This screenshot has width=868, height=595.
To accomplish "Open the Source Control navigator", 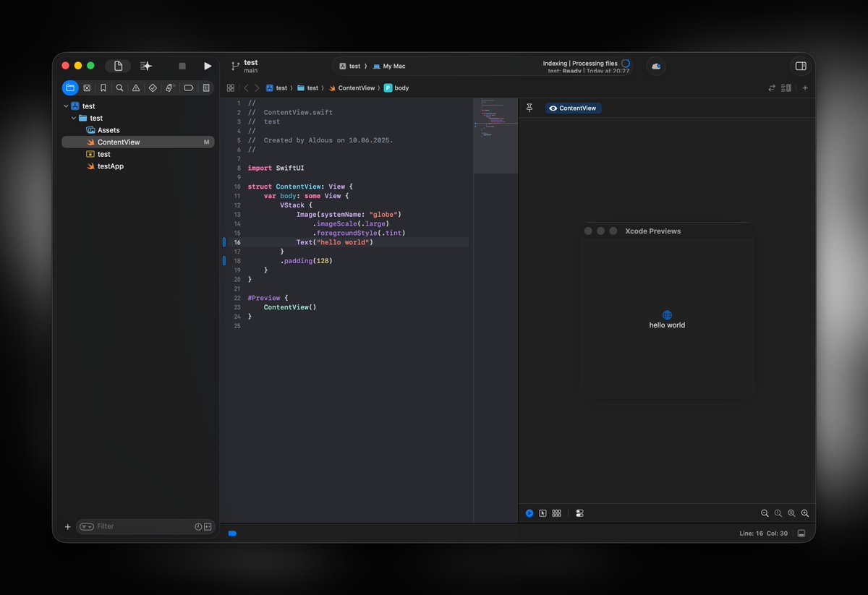I will [x=87, y=87].
